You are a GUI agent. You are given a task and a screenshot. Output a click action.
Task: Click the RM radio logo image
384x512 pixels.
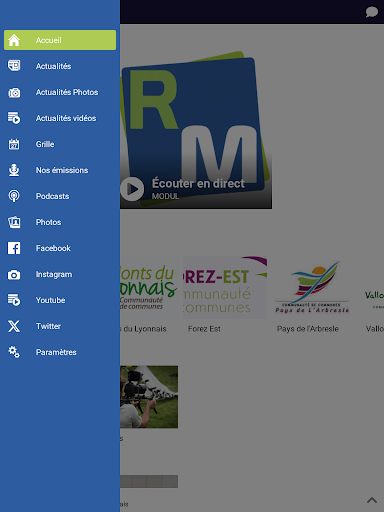click(196, 128)
